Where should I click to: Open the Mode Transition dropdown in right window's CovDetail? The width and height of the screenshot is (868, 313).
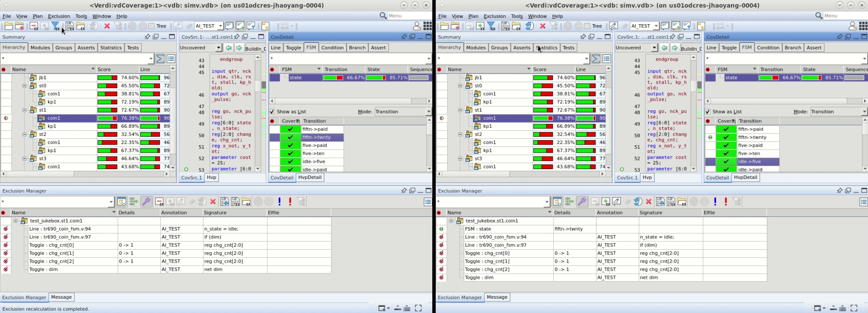[x=839, y=112]
